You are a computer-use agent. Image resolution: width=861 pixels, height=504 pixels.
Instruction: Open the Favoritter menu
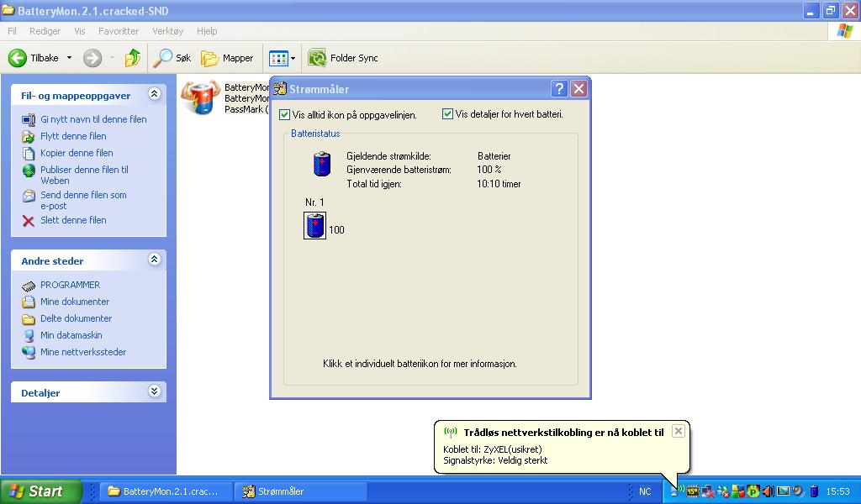(x=119, y=31)
